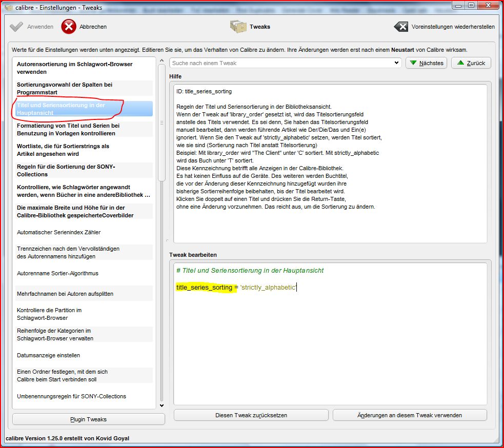Select Sortierungsvorwahl der Spalten bei Programmstart

point(84,88)
